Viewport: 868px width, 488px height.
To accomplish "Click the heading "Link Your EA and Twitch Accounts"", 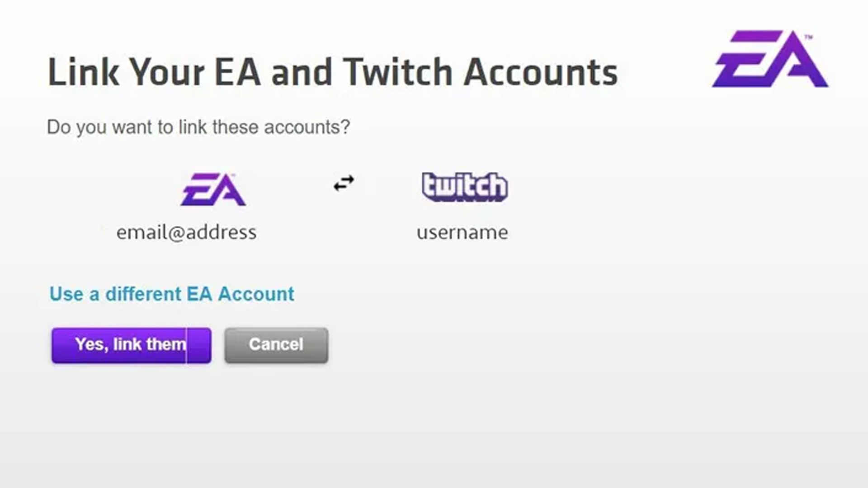I will (333, 71).
